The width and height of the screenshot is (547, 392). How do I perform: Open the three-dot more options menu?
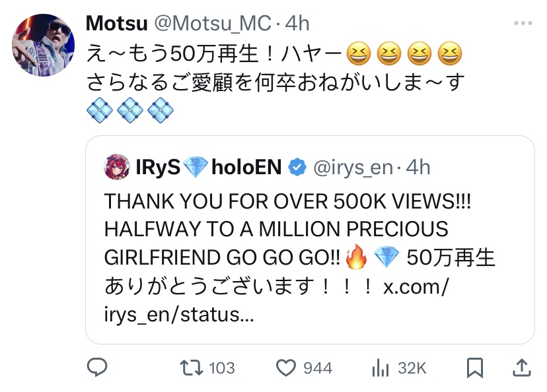[x=523, y=23]
